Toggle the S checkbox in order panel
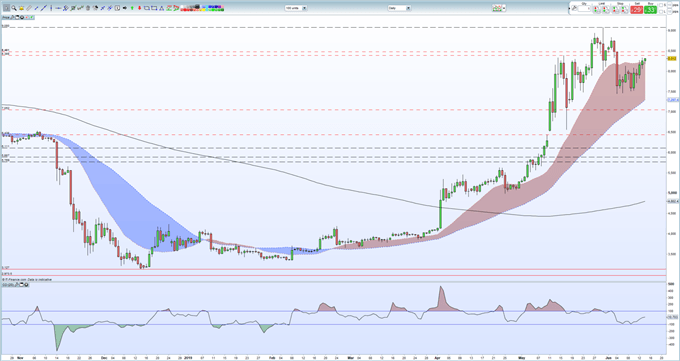Image resolution: width=680 pixels, height=361 pixels. (661, 5)
